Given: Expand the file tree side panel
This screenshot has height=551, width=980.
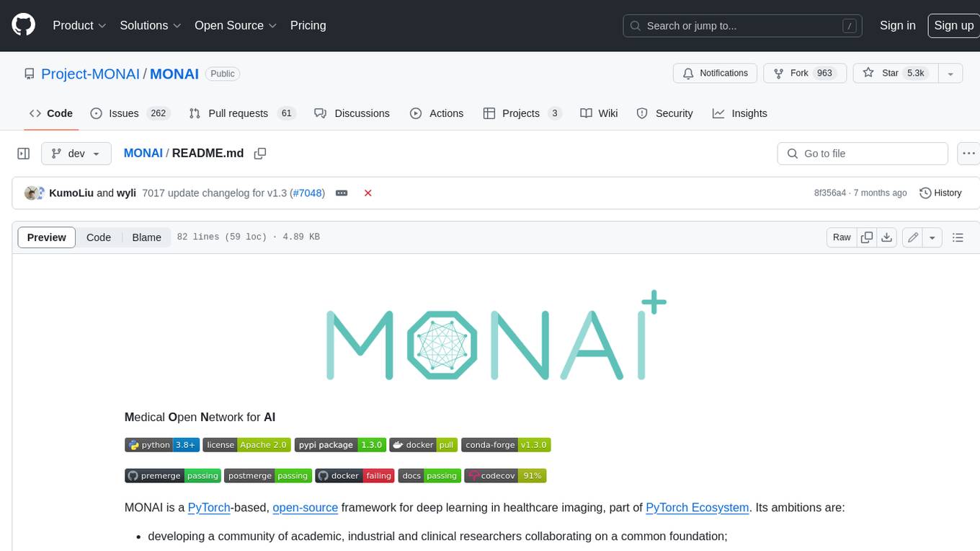Looking at the screenshot, I should coord(24,154).
